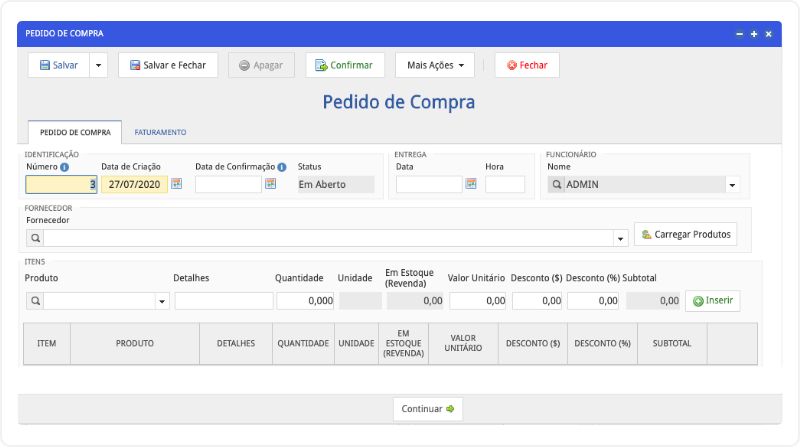Select the Pedido de Compra tab
Viewport: 800px width, 447px height.
[x=75, y=132]
